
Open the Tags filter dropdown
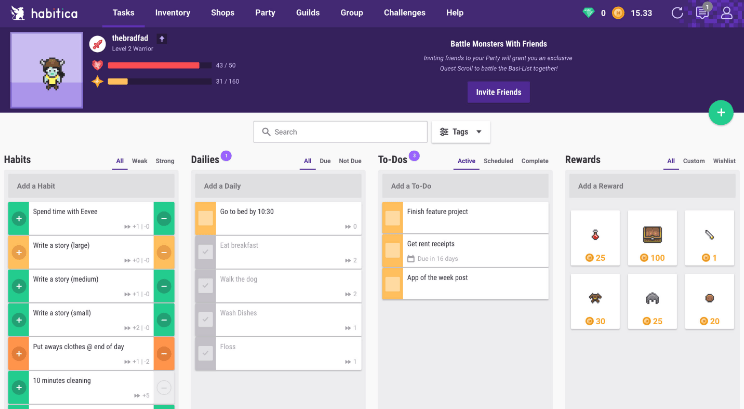click(461, 132)
